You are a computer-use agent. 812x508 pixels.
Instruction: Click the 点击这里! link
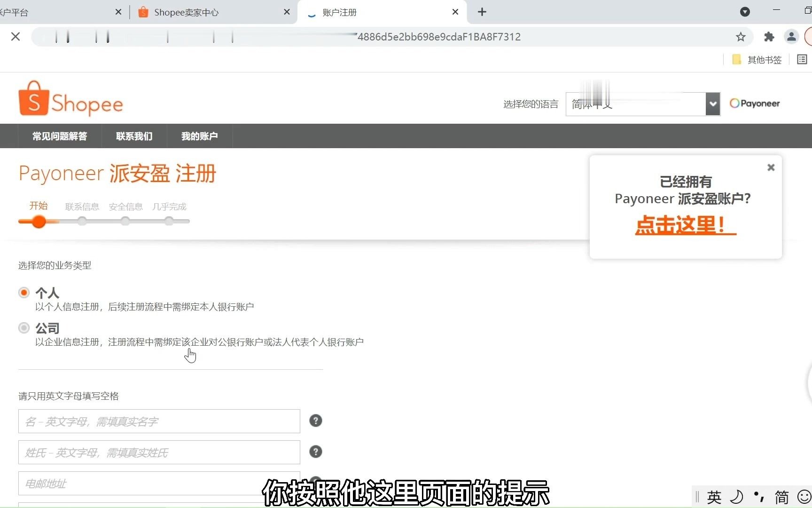(686, 225)
